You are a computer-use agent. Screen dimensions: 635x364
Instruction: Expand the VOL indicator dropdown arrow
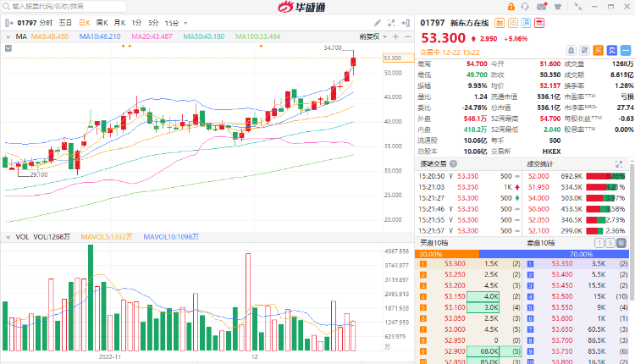(x=8, y=237)
